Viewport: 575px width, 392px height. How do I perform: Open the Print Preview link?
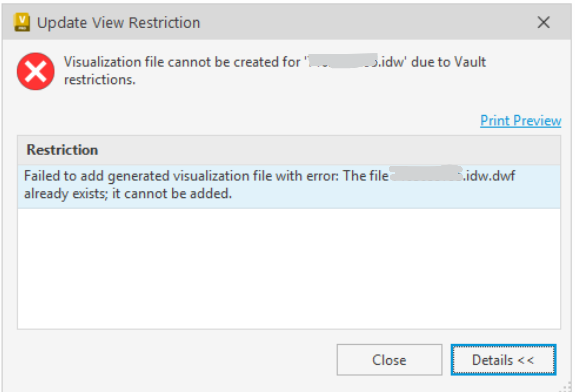[x=520, y=121]
